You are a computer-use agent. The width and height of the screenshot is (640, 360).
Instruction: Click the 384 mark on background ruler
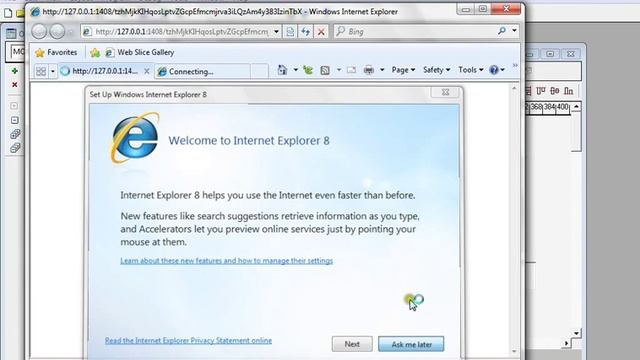click(x=549, y=107)
